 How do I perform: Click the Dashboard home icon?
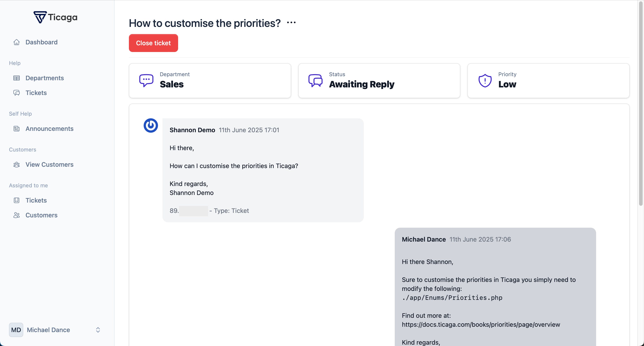pos(17,42)
